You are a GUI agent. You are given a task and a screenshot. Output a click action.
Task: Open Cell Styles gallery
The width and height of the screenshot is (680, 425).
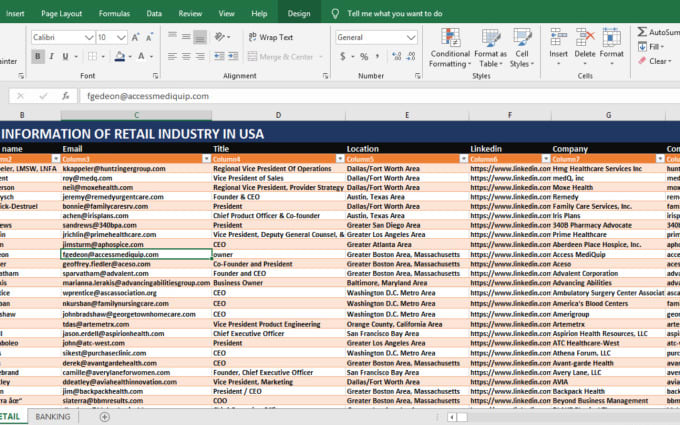522,48
